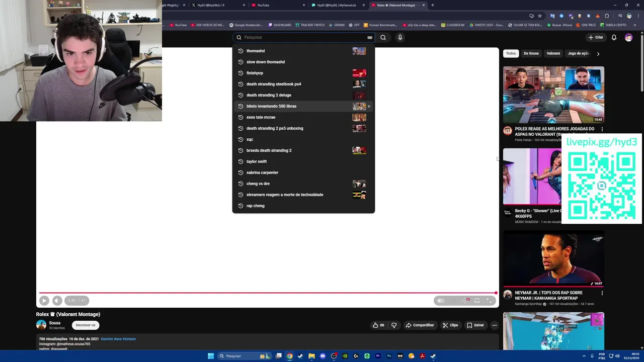Open Sousa channel avatar
This screenshot has width=644, height=362.
41,325
